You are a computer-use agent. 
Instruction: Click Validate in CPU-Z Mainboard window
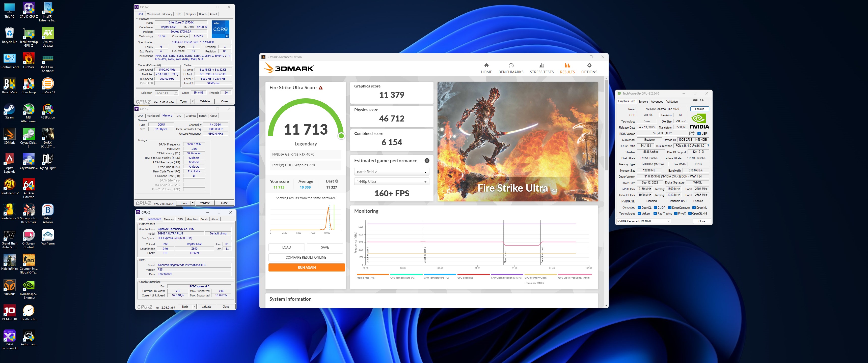[206, 307]
